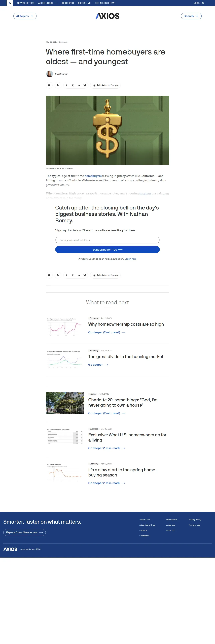Share the article on X

[73, 85]
